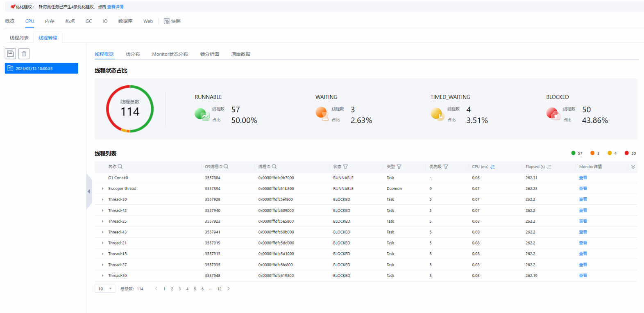Expand the Thread-42 row
644x313 pixels.
(x=102, y=210)
